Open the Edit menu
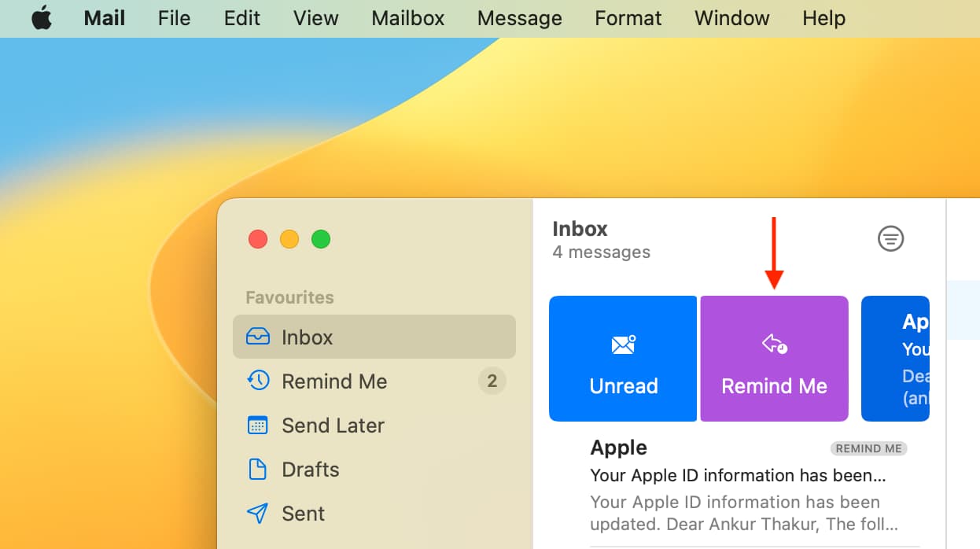The image size is (980, 549). click(242, 18)
